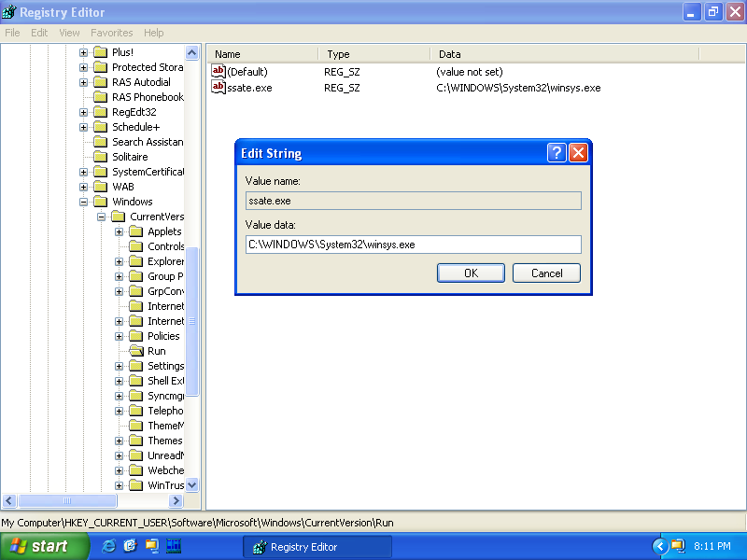Close the Edit String dialog
747x560 pixels.
[578, 153]
